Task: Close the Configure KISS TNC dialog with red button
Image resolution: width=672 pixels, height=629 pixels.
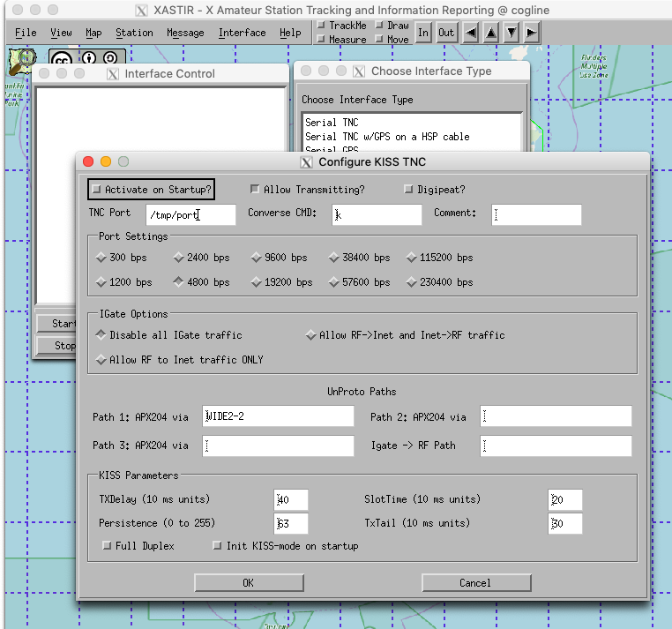Action: click(88, 161)
